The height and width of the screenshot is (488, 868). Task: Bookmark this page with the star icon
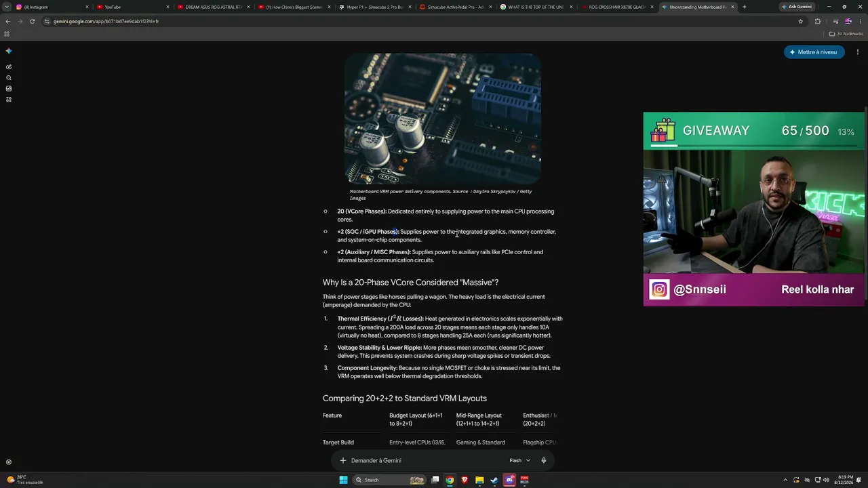click(801, 21)
